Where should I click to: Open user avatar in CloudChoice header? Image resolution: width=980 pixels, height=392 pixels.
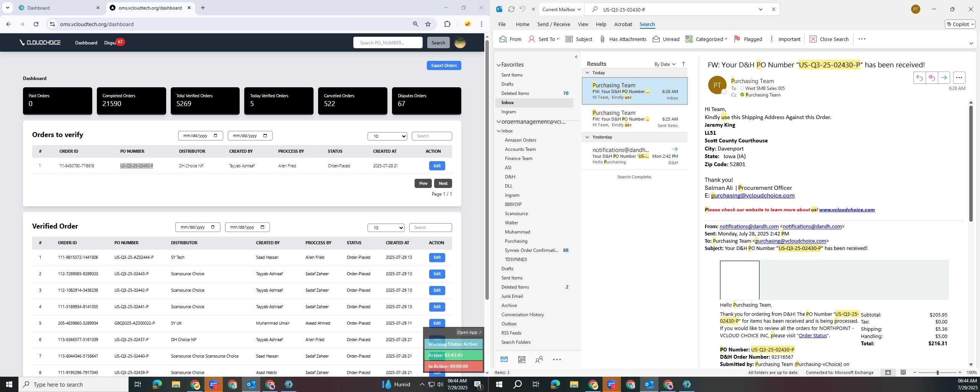tap(460, 42)
